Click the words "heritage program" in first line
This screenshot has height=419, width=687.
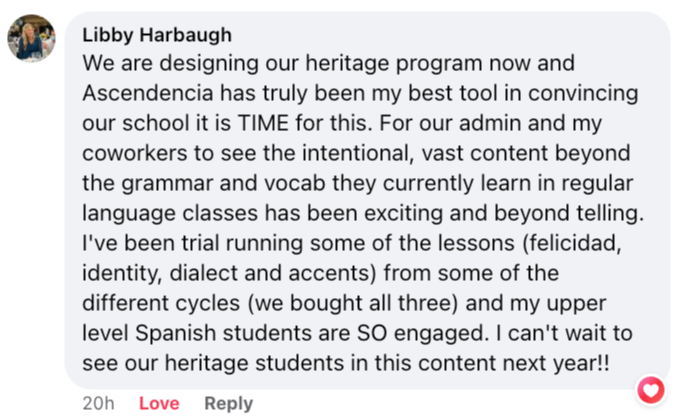coord(393,64)
